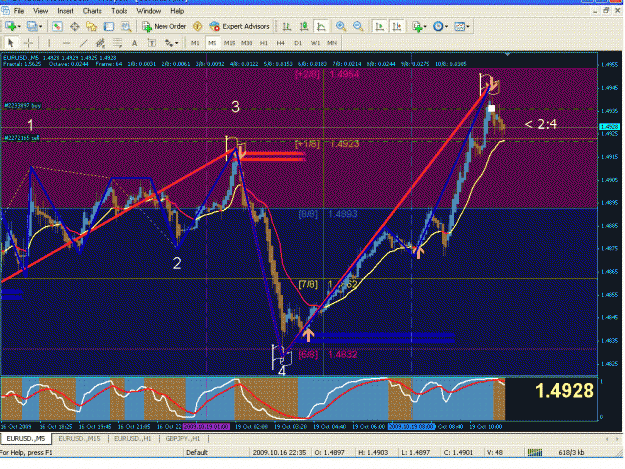The height and width of the screenshot is (469, 625).
Task: Click the #2233897 buy order label
Action: click(22, 106)
